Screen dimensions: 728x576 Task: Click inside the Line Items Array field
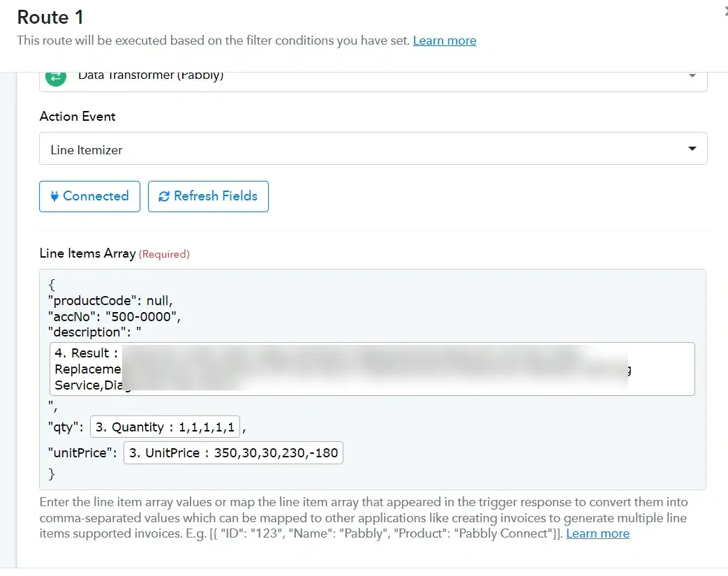(x=372, y=379)
